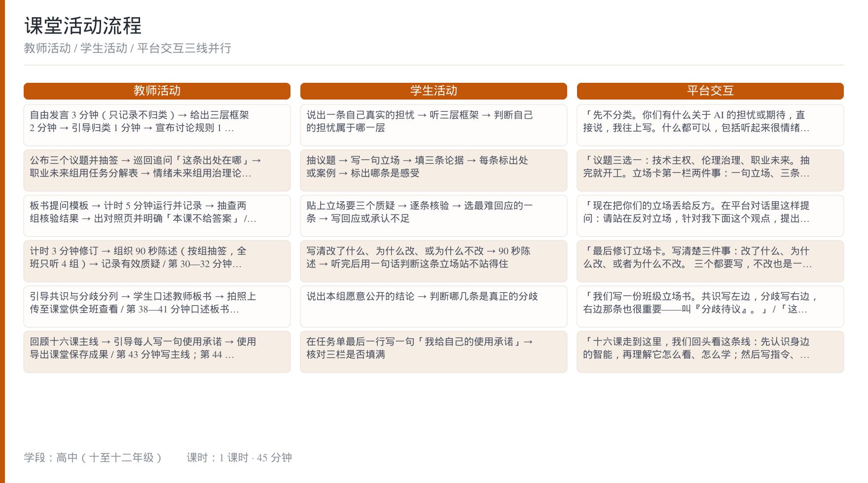Click the 学生活动 column header

pyautogui.click(x=434, y=91)
